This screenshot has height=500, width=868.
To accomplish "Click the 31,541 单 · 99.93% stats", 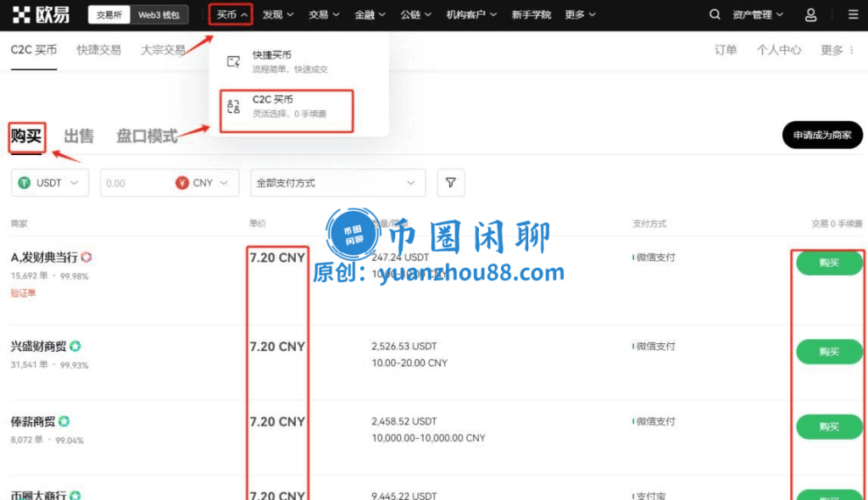I will [x=49, y=365].
